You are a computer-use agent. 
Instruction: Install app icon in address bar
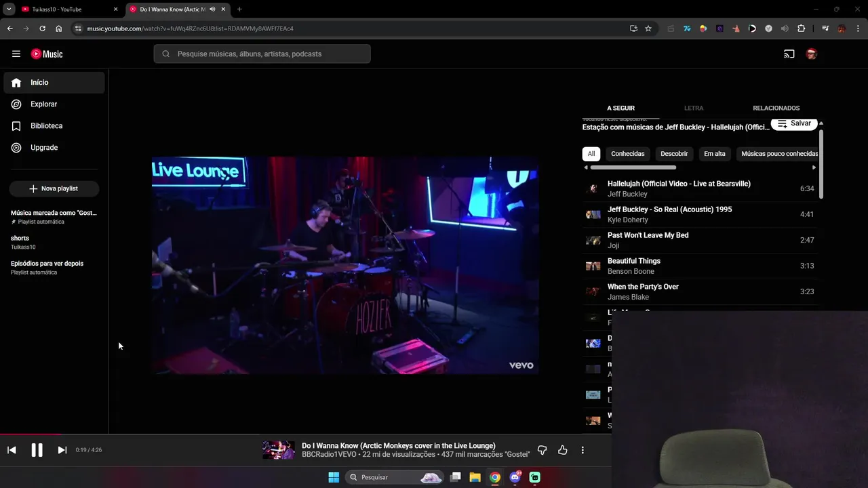(633, 28)
